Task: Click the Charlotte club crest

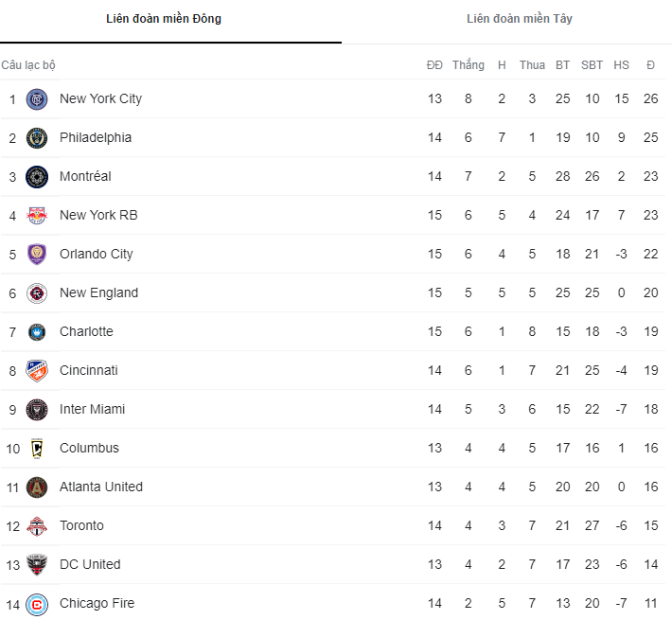Action: point(37,331)
